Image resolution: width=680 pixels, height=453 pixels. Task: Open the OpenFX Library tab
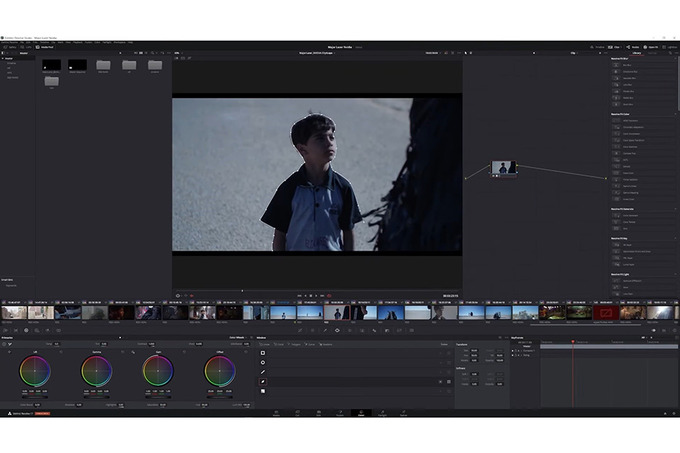637,53
